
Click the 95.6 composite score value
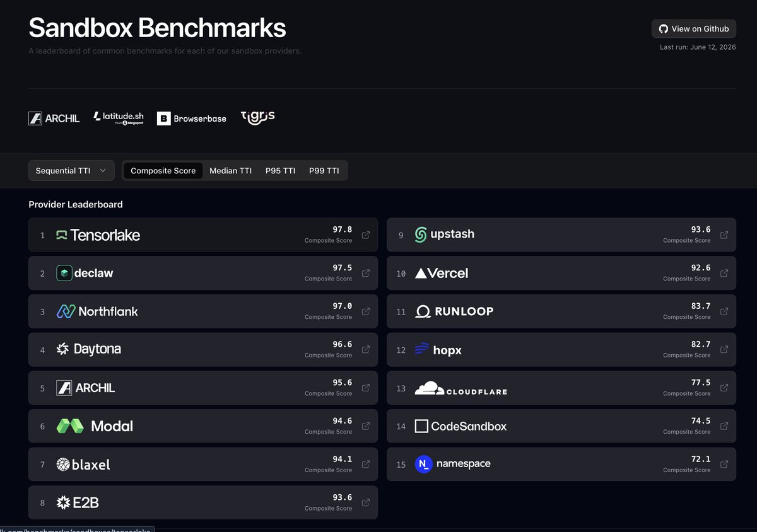(343, 383)
